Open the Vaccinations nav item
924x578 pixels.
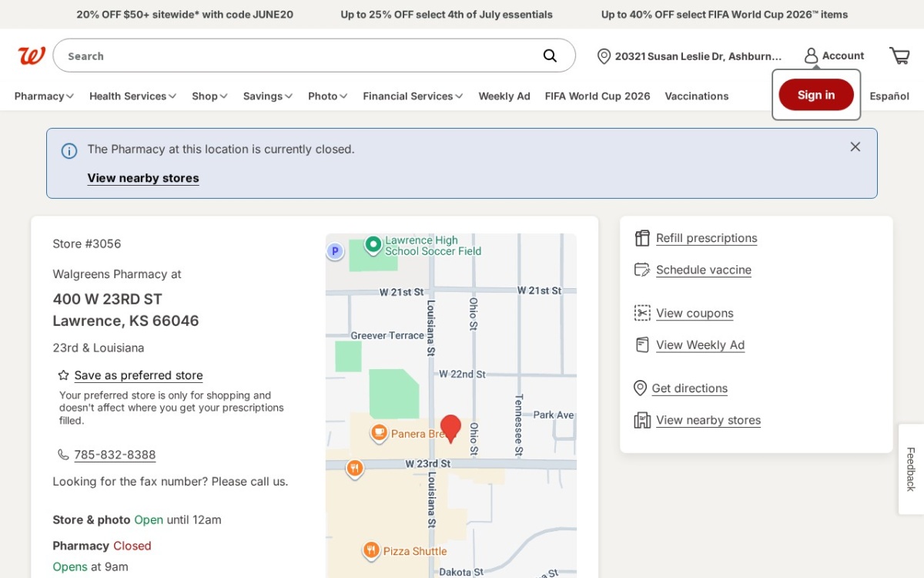[x=697, y=96]
